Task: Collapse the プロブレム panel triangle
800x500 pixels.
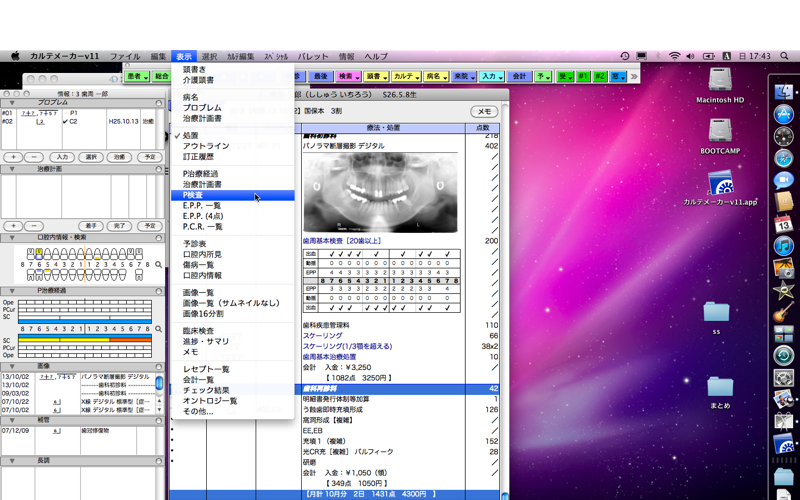Action: point(11,103)
